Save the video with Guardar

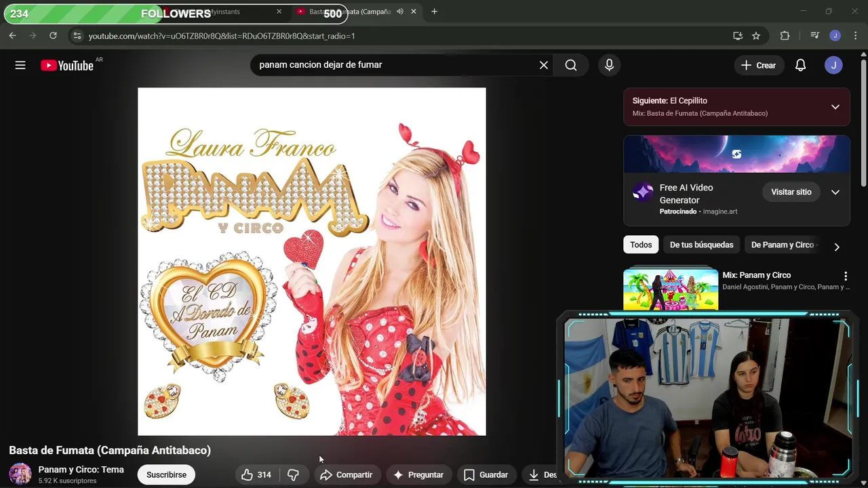point(486,475)
